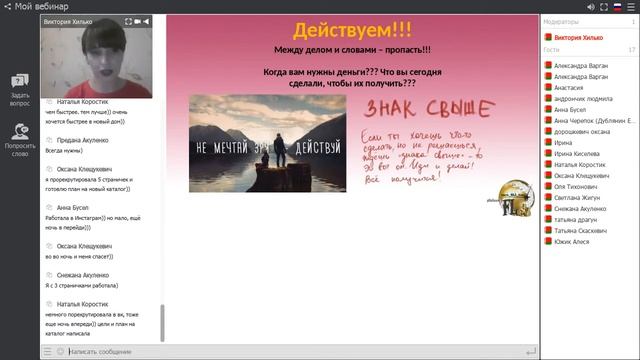The width and height of the screenshot is (640, 360).
Task: Open the hamburger menu in top bar
Action: [x=631, y=7]
